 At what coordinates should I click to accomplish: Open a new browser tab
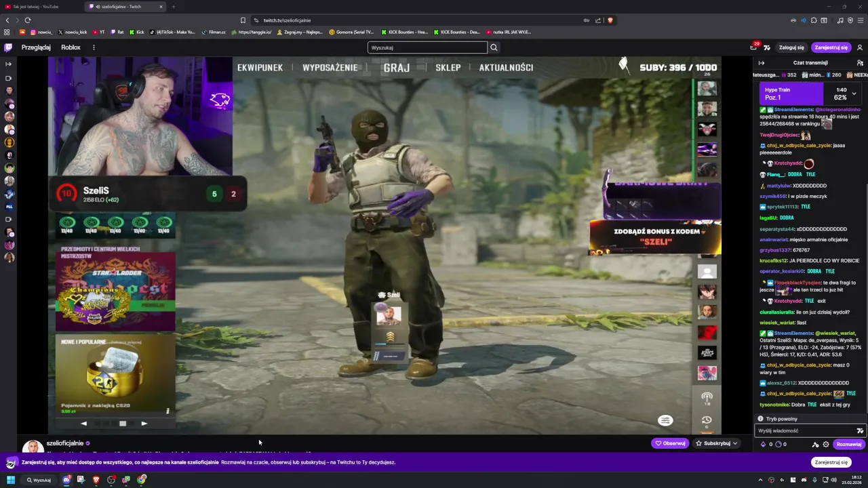click(173, 7)
